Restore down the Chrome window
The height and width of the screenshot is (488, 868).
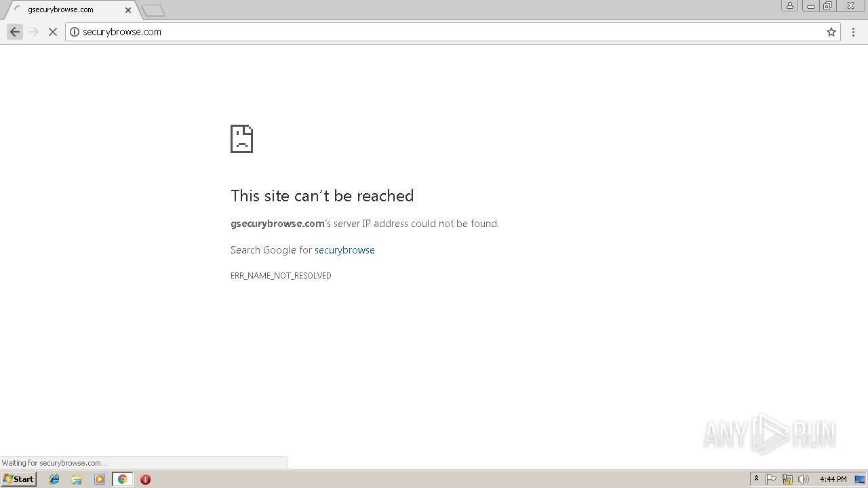pos(828,5)
